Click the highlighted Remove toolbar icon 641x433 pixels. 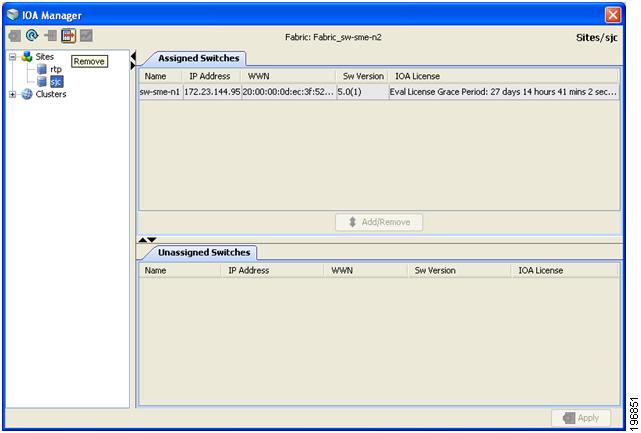69,36
